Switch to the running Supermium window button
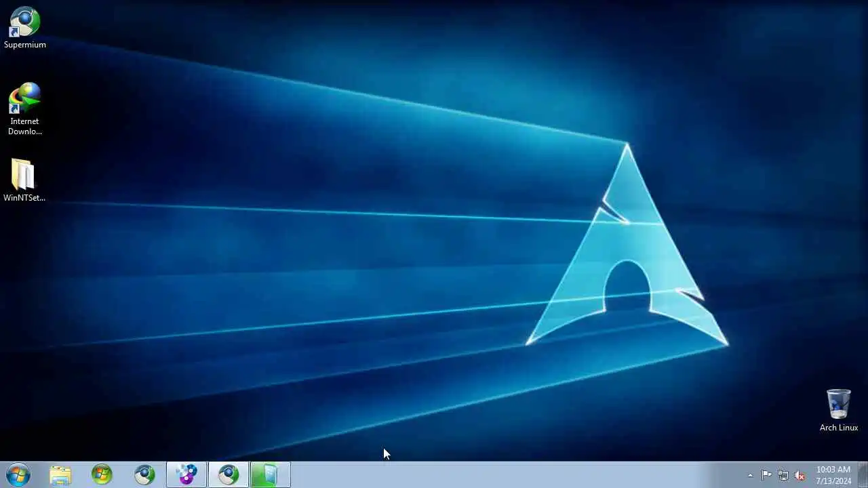868x488 pixels. pos(229,475)
